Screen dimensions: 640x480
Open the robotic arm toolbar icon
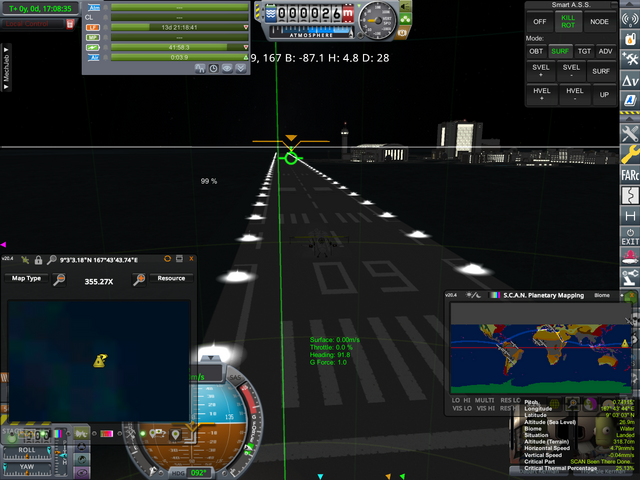click(x=630, y=278)
